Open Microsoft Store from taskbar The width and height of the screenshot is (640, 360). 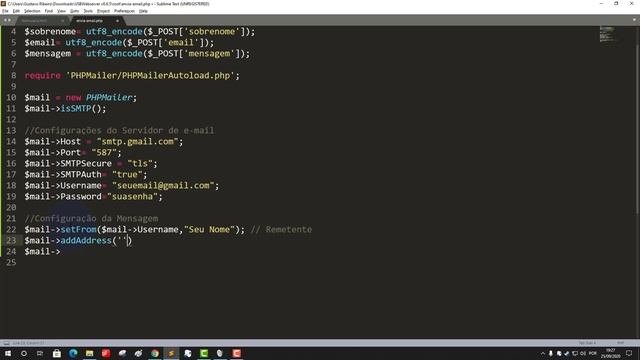(x=57, y=353)
